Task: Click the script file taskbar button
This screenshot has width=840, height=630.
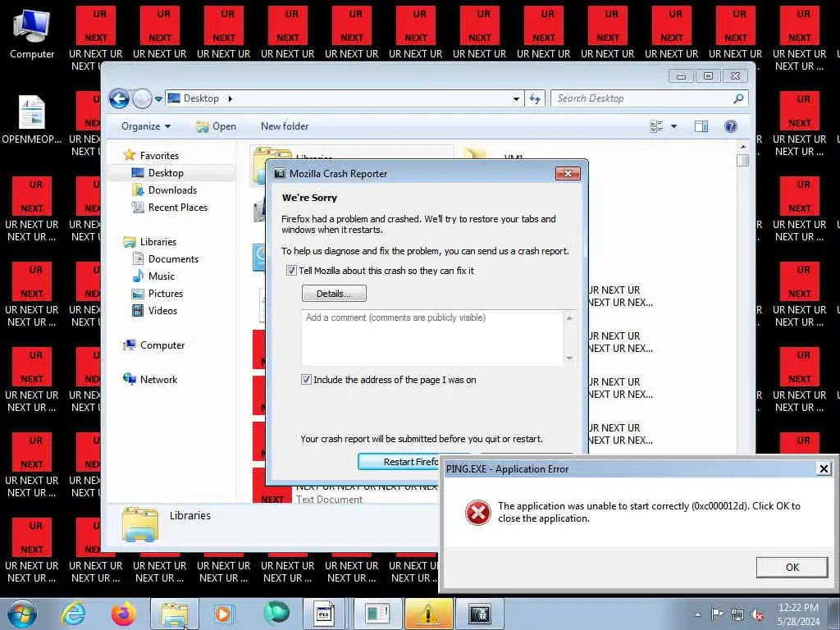Action: (324, 614)
